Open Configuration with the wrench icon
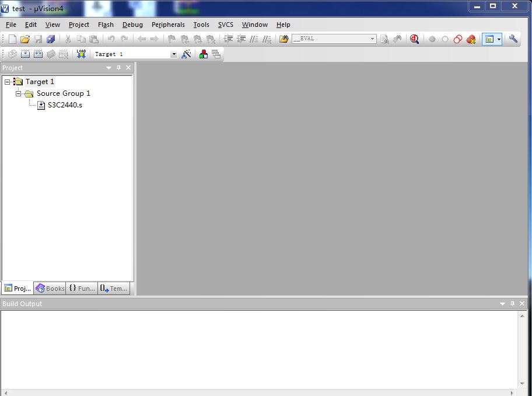This screenshot has width=532, height=396. (x=513, y=39)
